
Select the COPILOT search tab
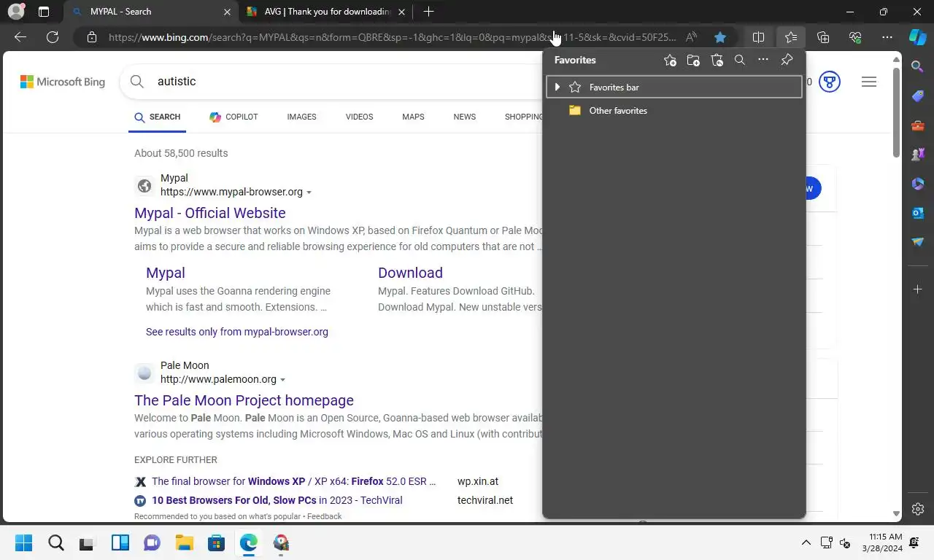pos(233,117)
